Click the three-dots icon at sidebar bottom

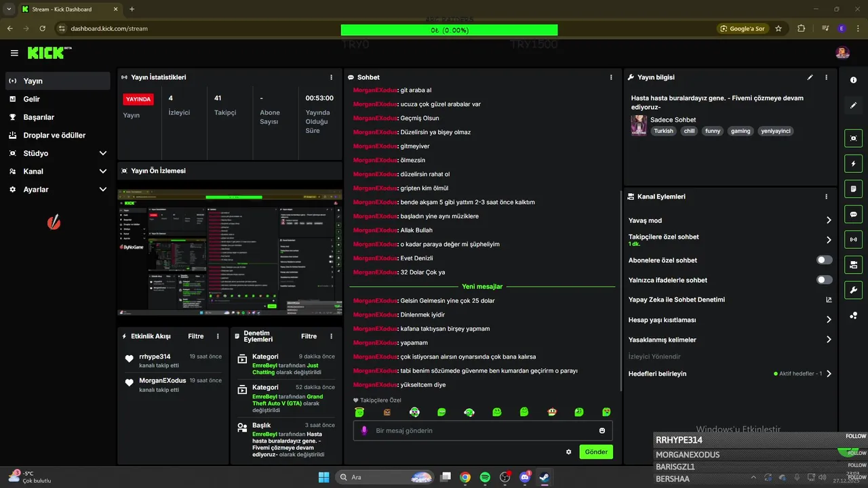click(853, 315)
